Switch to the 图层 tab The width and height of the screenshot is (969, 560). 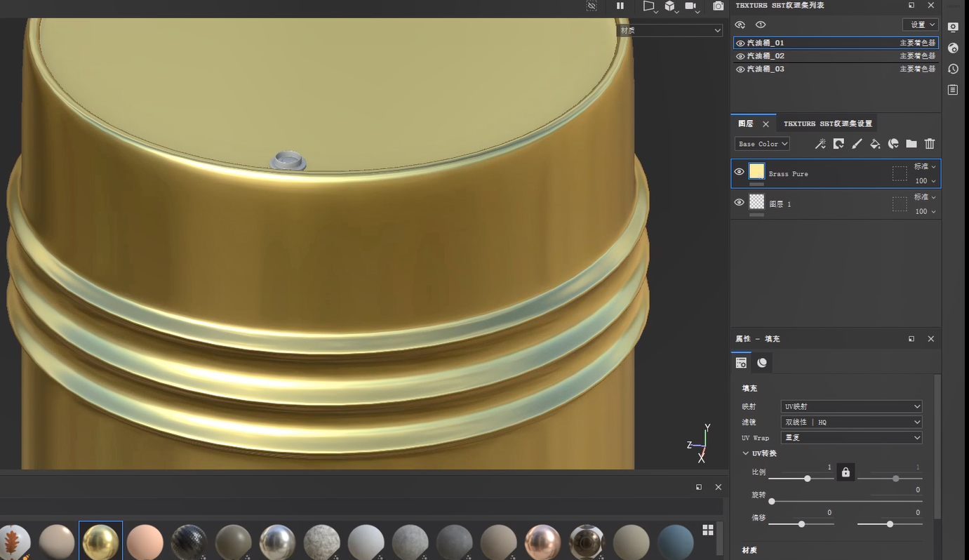click(x=746, y=124)
